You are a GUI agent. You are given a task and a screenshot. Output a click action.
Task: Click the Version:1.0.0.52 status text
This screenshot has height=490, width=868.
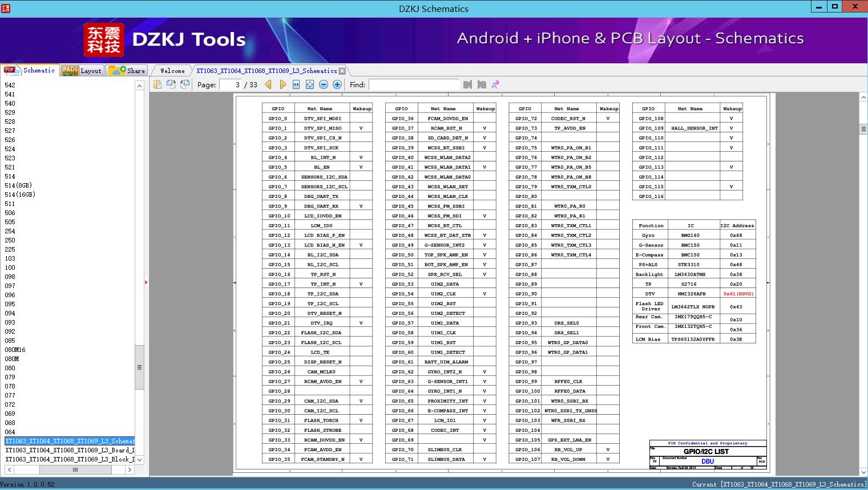(x=27, y=484)
